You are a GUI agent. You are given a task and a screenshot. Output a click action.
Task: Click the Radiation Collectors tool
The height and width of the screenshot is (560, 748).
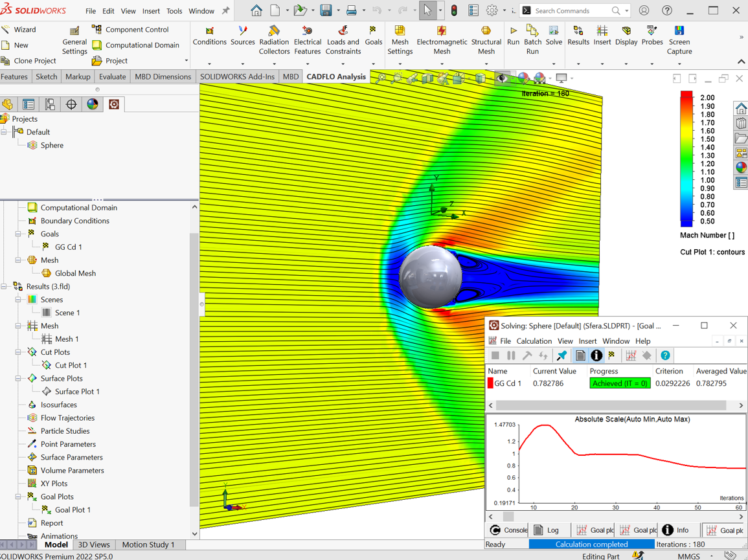click(274, 36)
